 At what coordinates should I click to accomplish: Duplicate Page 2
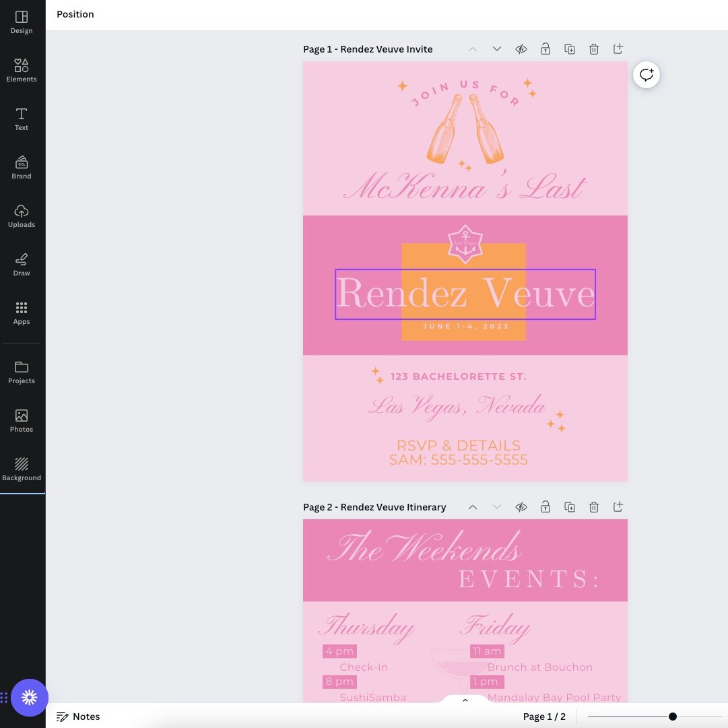pos(570,507)
